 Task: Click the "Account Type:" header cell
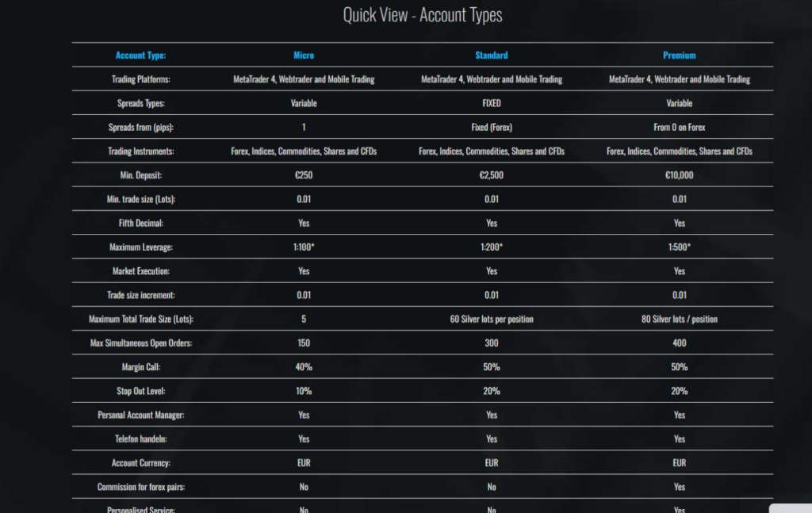(x=141, y=56)
